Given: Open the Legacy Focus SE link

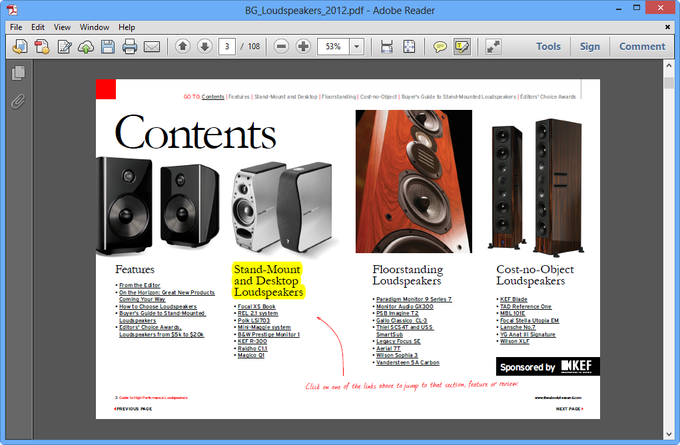Looking at the screenshot, I should tap(398, 341).
